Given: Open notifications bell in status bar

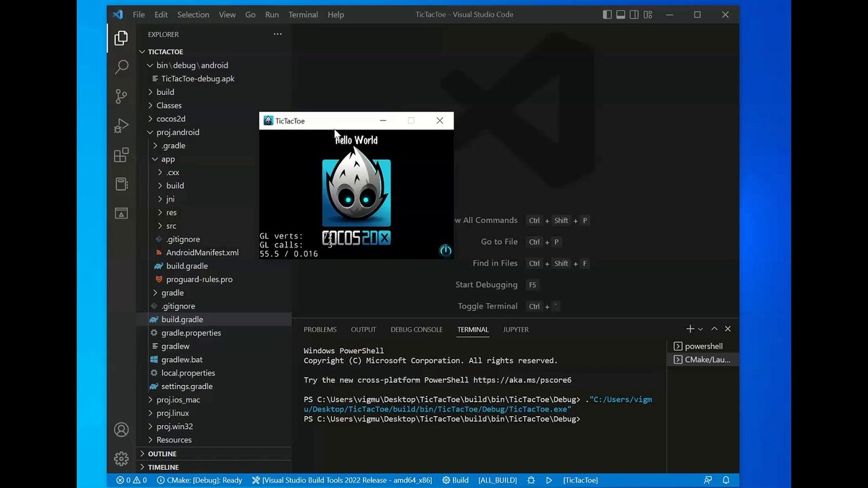Looking at the screenshot, I should pos(726,480).
